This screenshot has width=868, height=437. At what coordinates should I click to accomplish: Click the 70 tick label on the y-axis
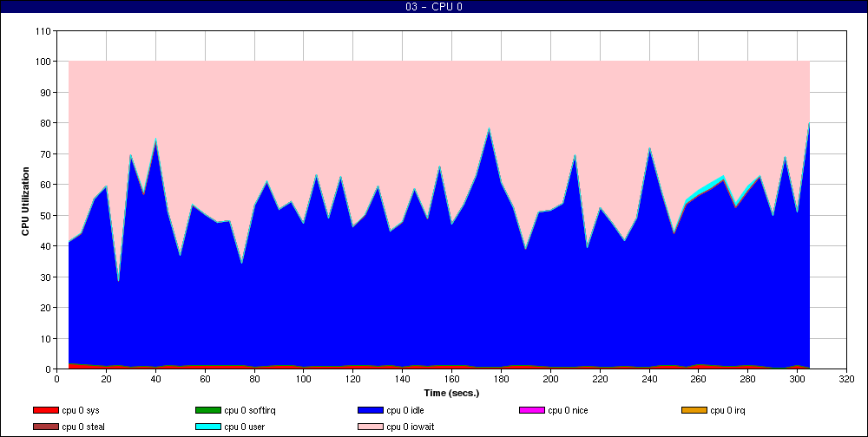tap(47, 153)
